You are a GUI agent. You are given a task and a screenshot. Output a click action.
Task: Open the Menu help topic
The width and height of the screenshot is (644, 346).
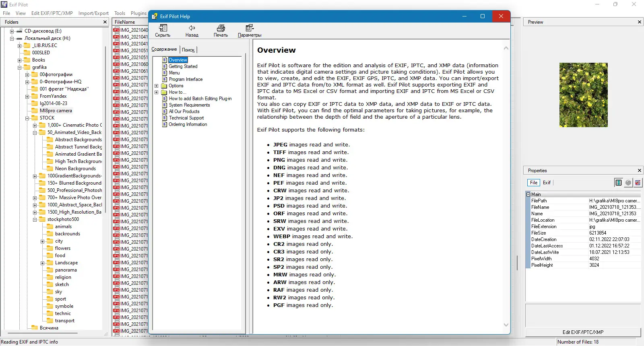174,73
